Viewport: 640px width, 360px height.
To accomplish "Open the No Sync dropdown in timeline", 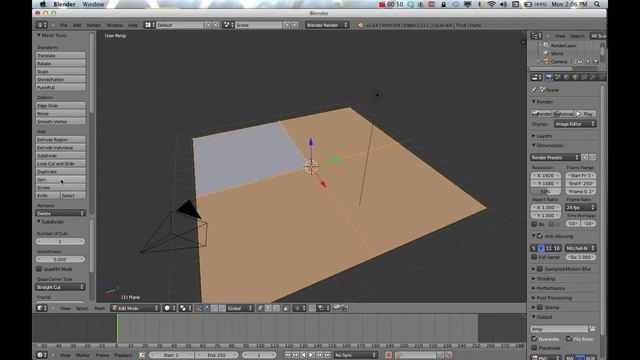I will tap(355, 355).
